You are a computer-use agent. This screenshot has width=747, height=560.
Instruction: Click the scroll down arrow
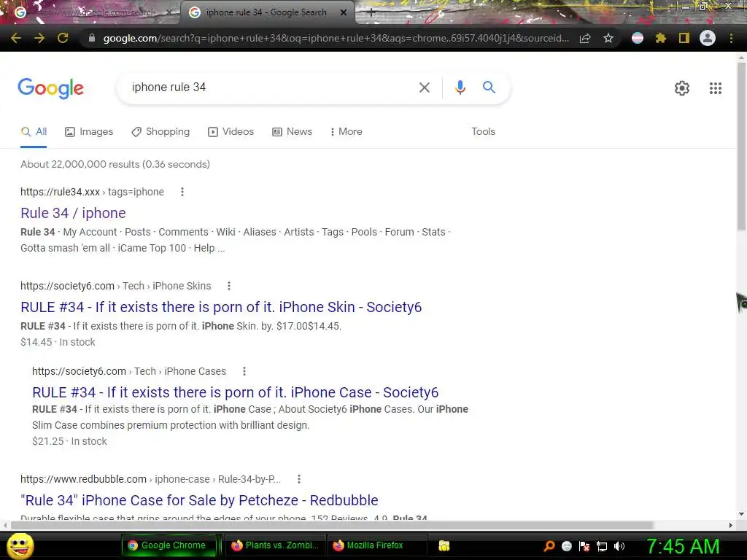coord(741,514)
